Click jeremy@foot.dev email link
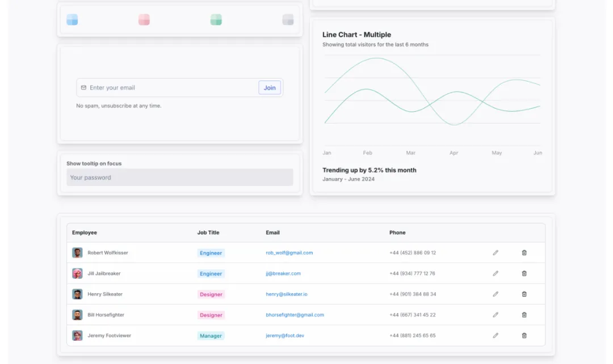Image resolution: width=613 pixels, height=364 pixels. pyautogui.click(x=285, y=336)
